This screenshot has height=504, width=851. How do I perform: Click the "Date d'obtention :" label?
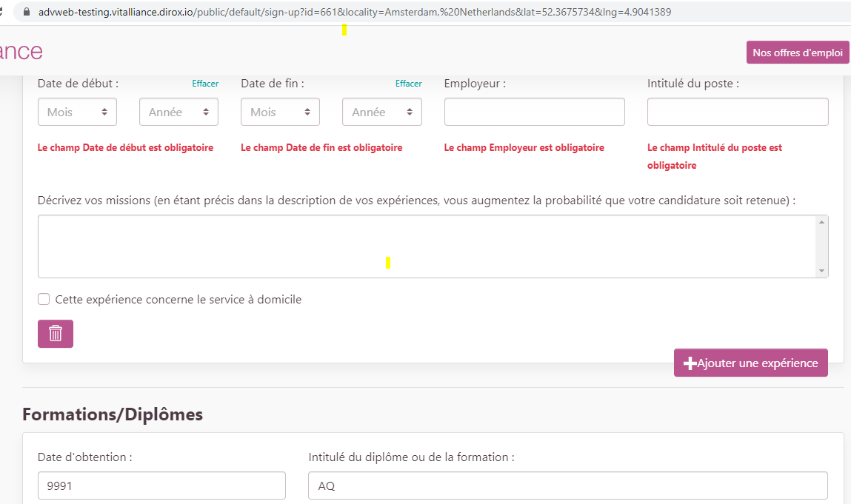pos(84,457)
